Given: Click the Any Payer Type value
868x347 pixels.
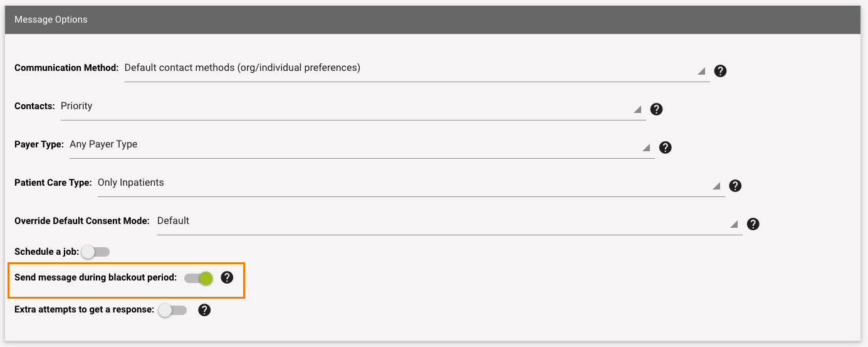Looking at the screenshot, I should (103, 144).
